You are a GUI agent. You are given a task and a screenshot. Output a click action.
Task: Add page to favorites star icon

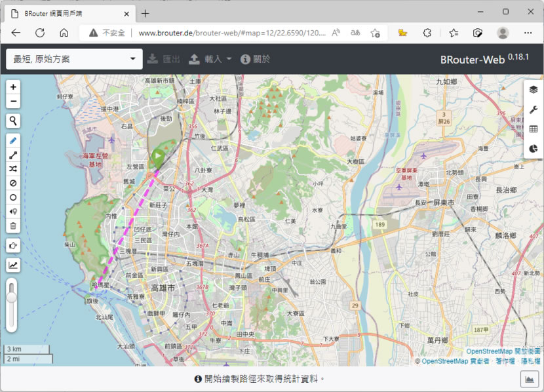point(375,33)
